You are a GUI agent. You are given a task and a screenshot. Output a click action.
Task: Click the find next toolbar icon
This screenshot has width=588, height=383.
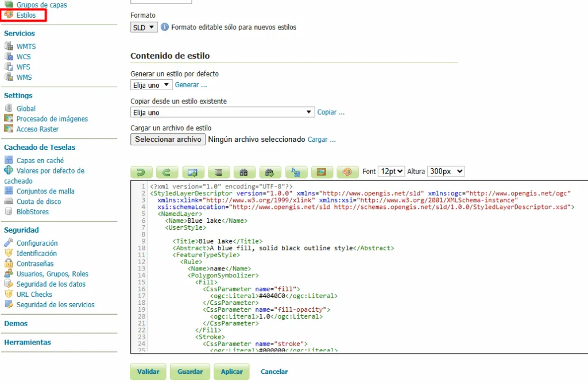point(270,172)
